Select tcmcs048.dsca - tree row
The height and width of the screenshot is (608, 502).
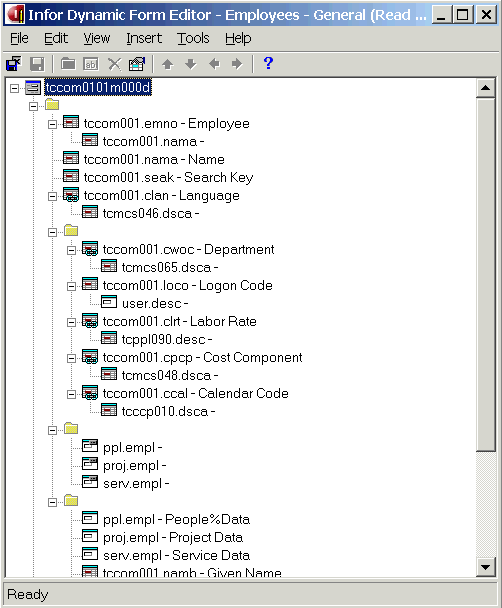pyautogui.click(x=170, y=376)
